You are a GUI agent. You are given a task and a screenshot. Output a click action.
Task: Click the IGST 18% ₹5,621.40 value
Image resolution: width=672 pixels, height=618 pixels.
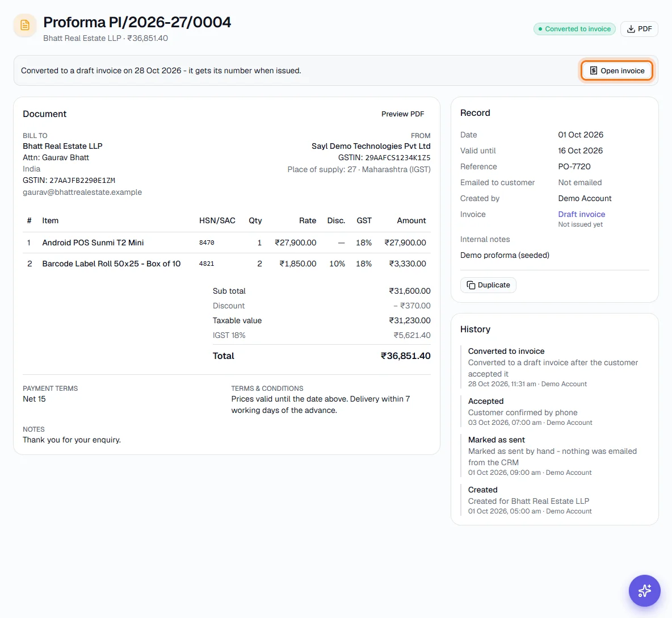(x=412, y=335)
